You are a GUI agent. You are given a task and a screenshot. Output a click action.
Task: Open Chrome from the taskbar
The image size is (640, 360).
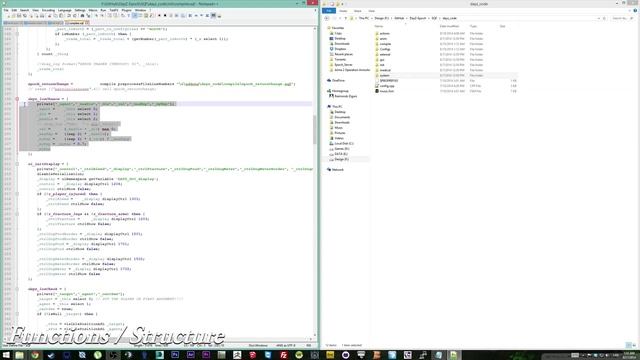click(x=35, y=355)
